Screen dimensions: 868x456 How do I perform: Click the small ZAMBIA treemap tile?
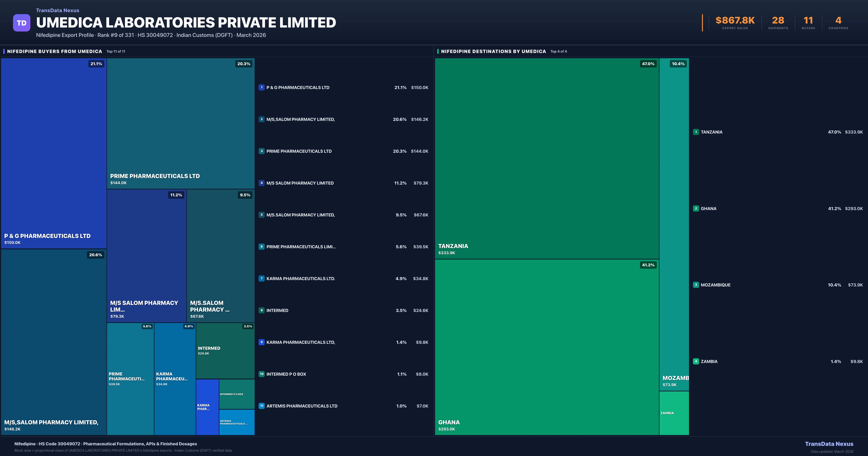click(x=674, y=413)
